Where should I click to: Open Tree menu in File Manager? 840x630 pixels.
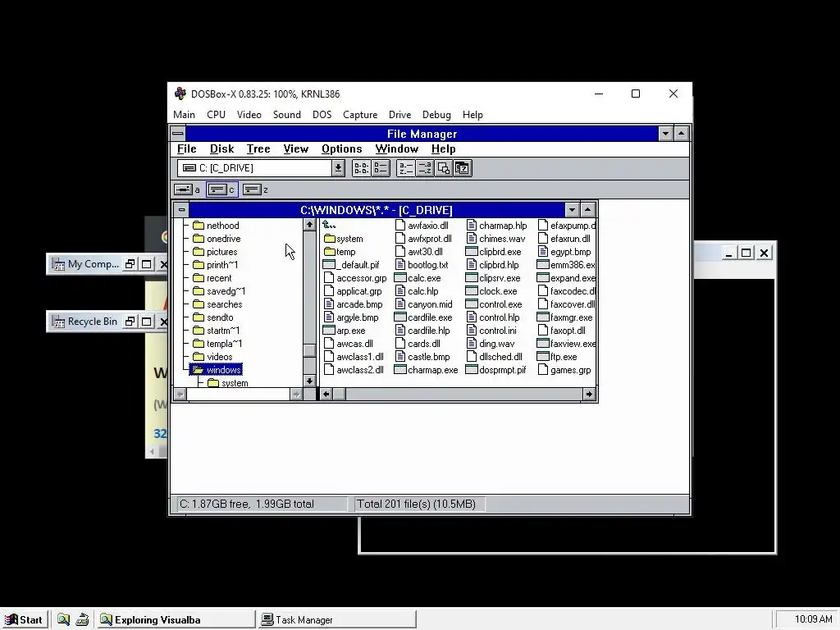click(x=258, y=149)
